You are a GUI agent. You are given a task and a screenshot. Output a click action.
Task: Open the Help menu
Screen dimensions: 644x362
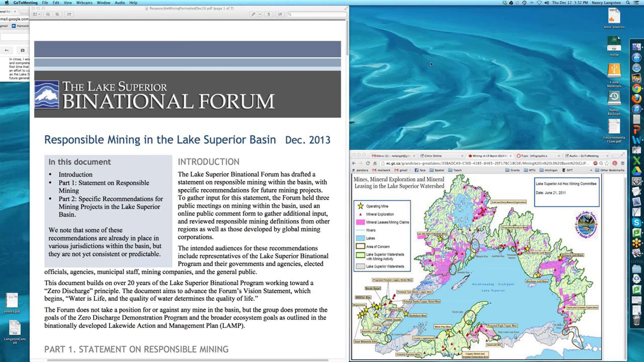click(133, 3)
